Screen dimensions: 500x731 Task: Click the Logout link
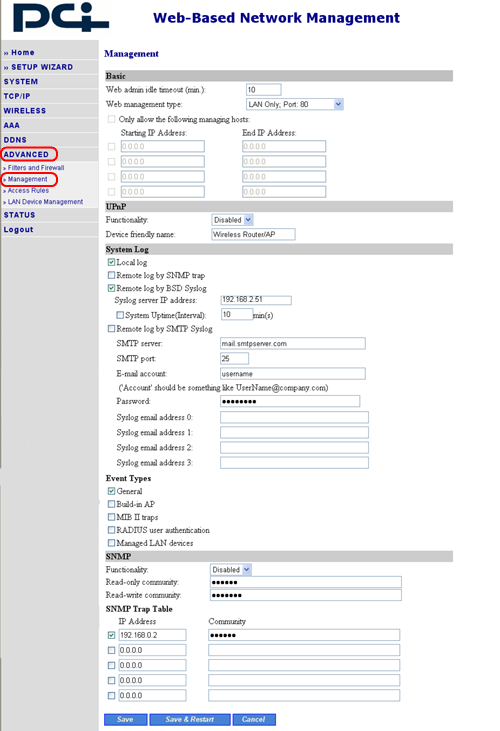(x=19, y=229)
